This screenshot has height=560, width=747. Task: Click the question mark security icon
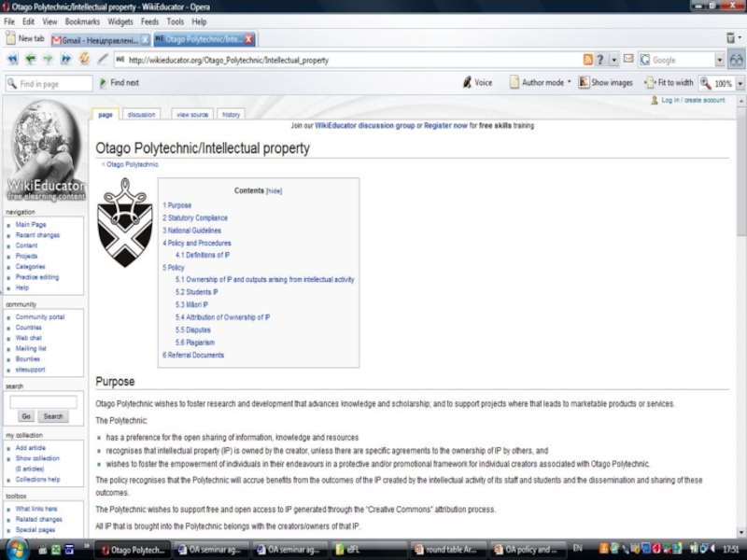coord(600,60)
